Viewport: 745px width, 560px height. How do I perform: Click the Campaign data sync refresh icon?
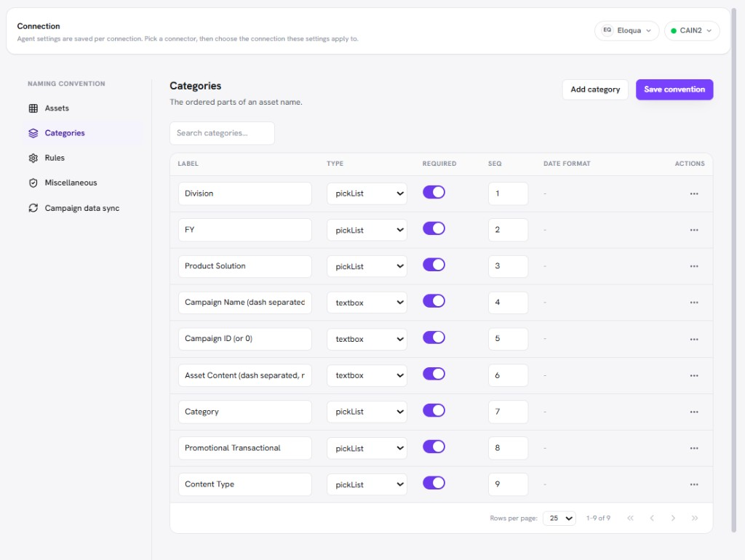pyautogui.click(x=33, y=208)
